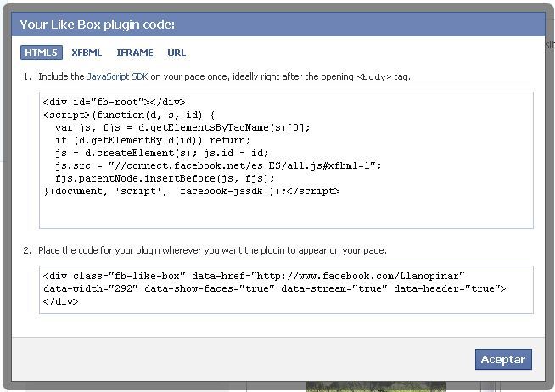Click the fjs.parentNode.insertBefore code line
Image resolution: width=555 pixels, height=392 pixels.
pyautogui.click(x=165, y=179)
